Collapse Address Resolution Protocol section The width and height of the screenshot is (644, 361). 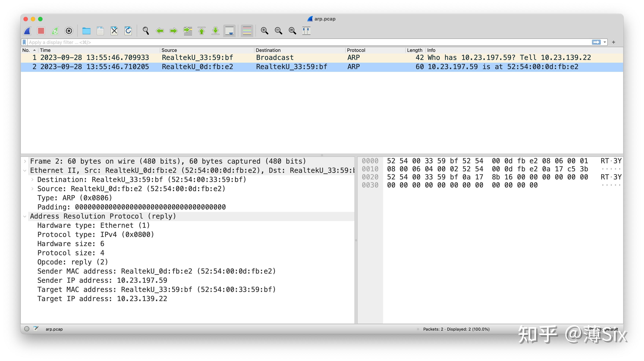[x=25, y=216]
